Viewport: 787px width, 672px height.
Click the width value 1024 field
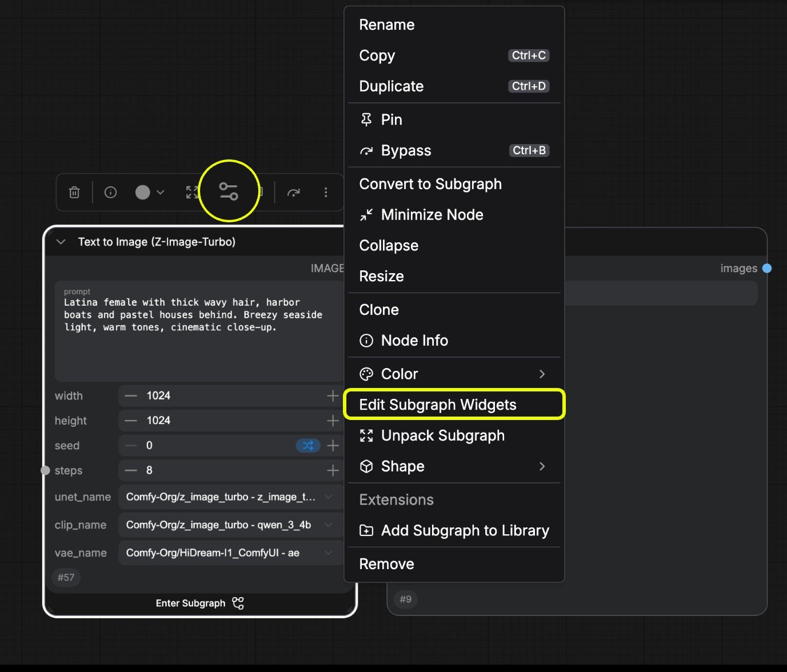click(231, 396)
